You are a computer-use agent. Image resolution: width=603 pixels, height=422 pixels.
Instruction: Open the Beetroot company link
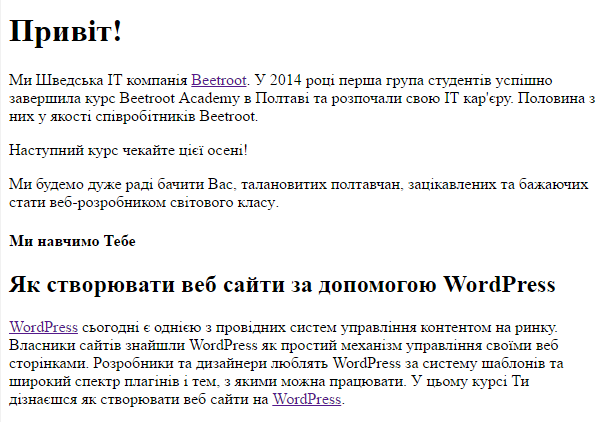pyautogui.click(x=219, y=80)
